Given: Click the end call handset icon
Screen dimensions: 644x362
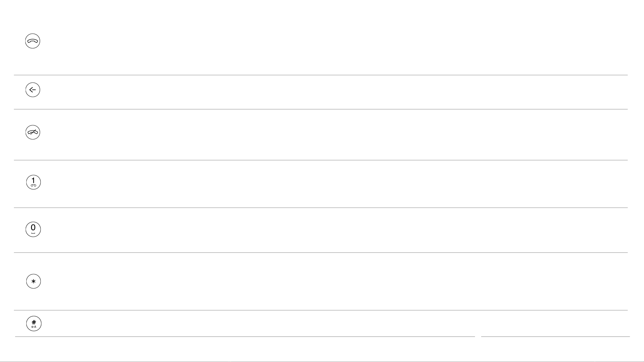Looking at the screenshot, I should 33,41.
